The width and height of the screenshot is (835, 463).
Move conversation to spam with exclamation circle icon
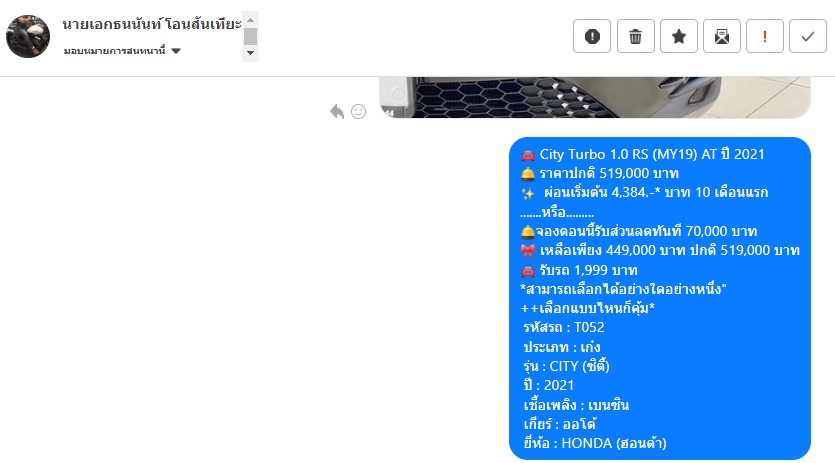coord(592,36)
